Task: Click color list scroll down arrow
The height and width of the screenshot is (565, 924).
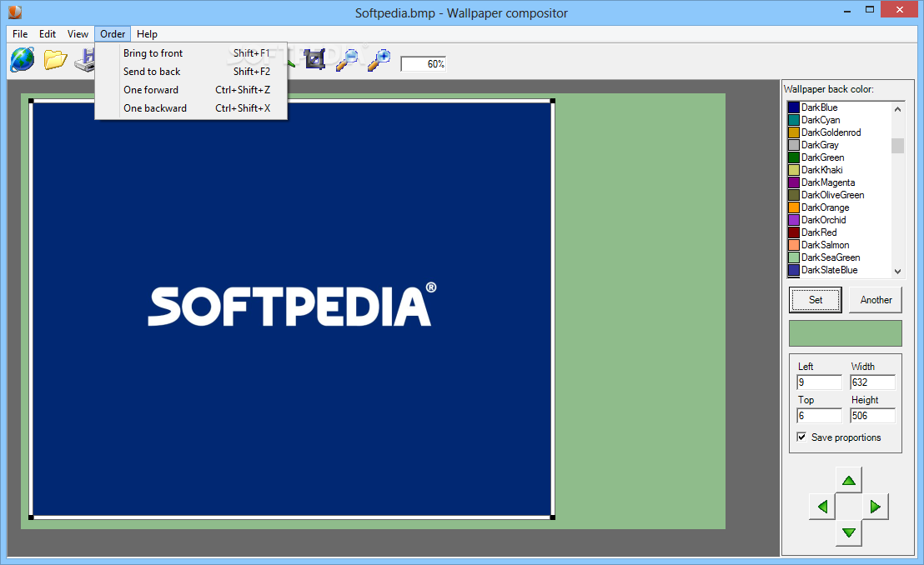Action: (897, 271)
